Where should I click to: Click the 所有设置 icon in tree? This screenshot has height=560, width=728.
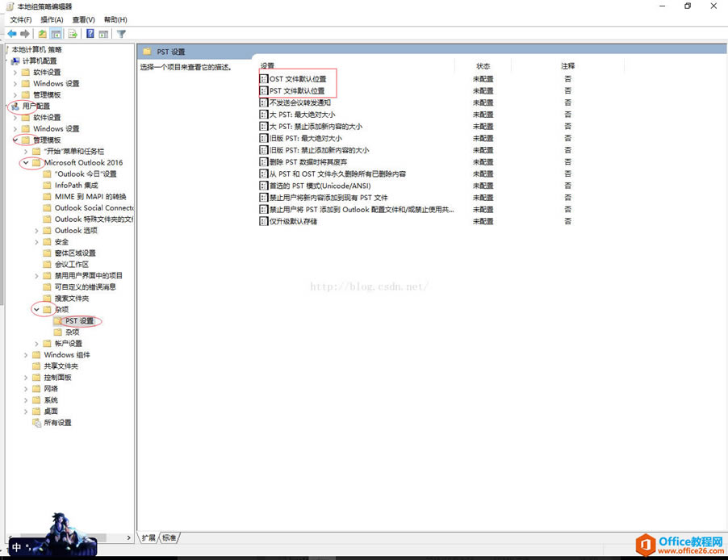[36, 423]
